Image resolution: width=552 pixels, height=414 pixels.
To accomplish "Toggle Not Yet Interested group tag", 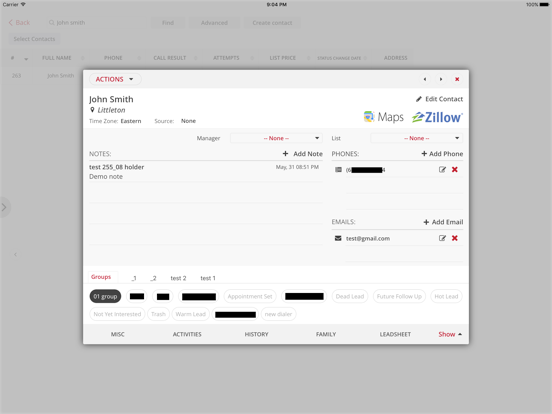I will pyautogui.click(x=117, y=314).
